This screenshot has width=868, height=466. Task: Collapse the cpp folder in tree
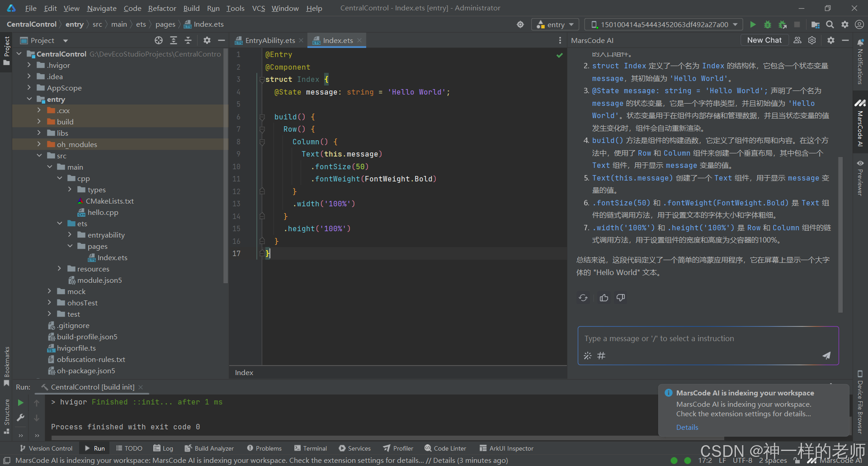(x=60, y=178)
